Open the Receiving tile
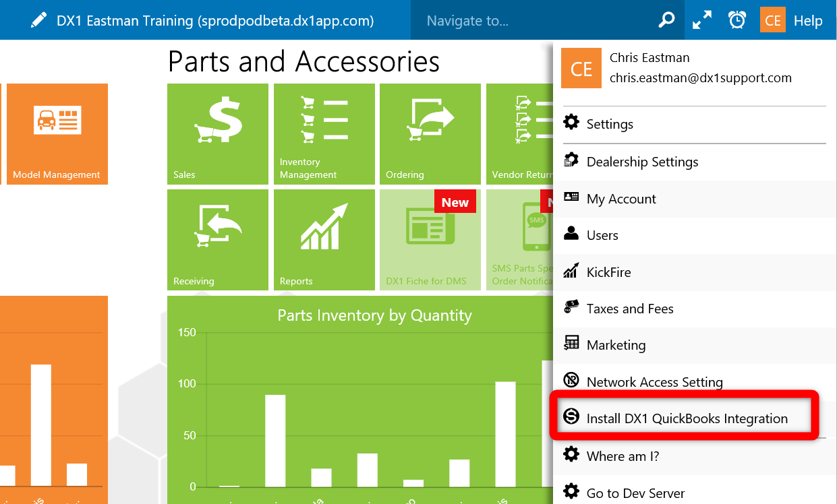This screenshot has width=837, height=504. click(217, 240)
